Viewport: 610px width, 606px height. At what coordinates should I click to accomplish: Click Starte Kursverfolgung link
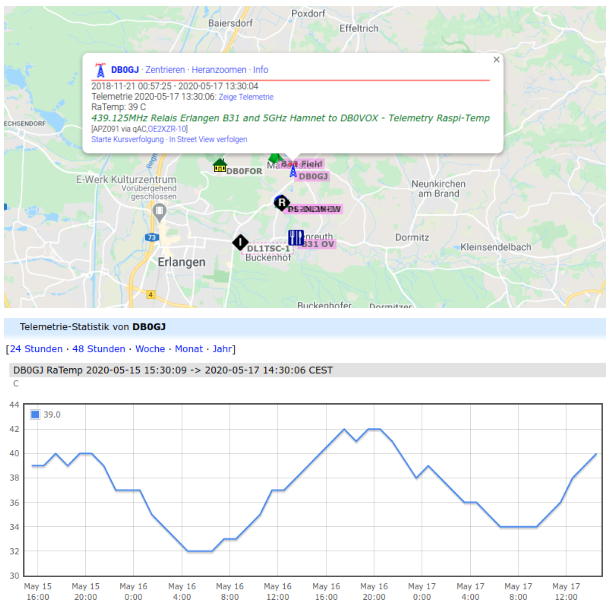[127, 140]
